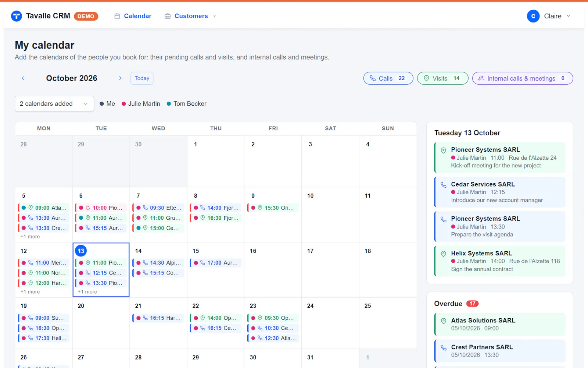Click Claire's user avatar icon
The width and height of the screenshot is (588, 368).
tap(533, 16)
